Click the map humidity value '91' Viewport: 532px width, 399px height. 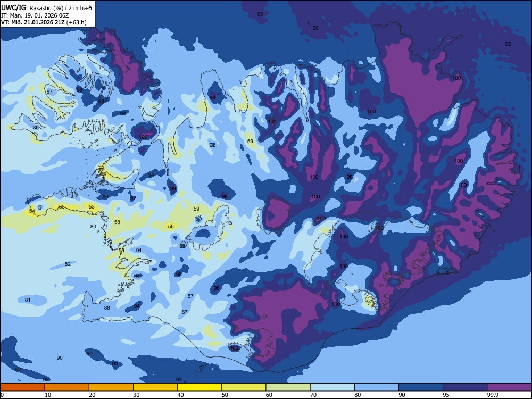pyautogui.click(x=138, y=251)
